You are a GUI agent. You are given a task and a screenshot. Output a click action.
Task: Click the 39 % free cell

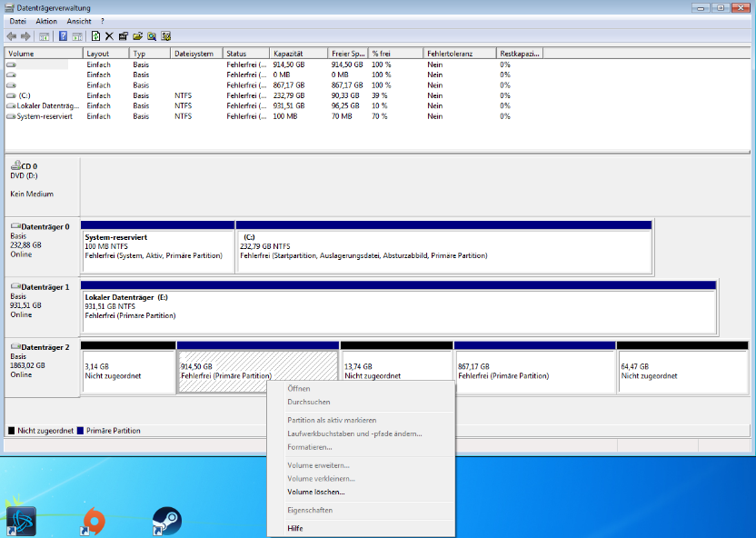pos(380,95)
